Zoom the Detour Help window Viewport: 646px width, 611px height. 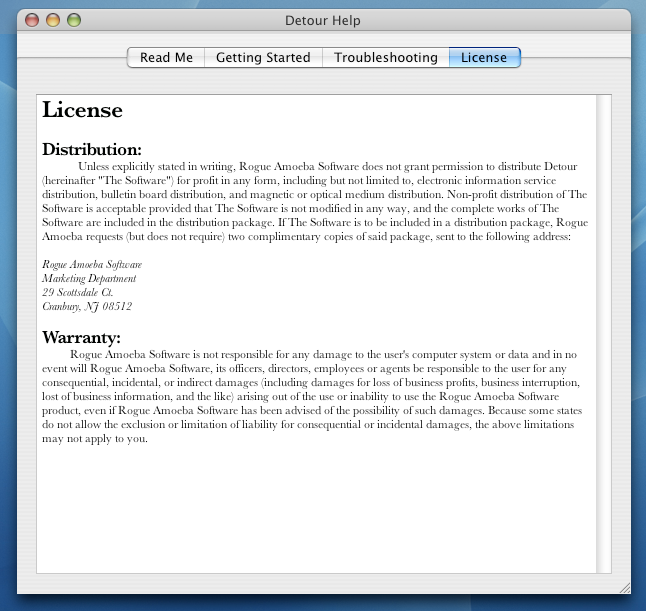coord(74,20)
